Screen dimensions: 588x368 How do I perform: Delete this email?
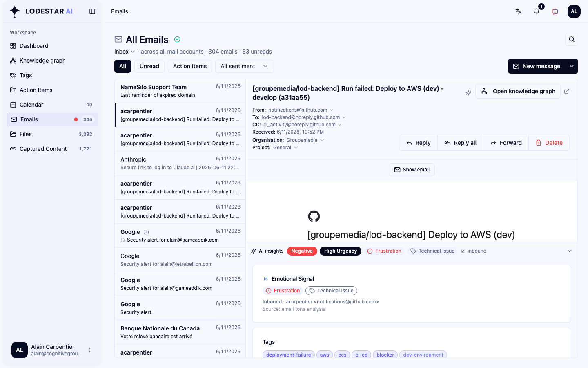coord(549,143)
